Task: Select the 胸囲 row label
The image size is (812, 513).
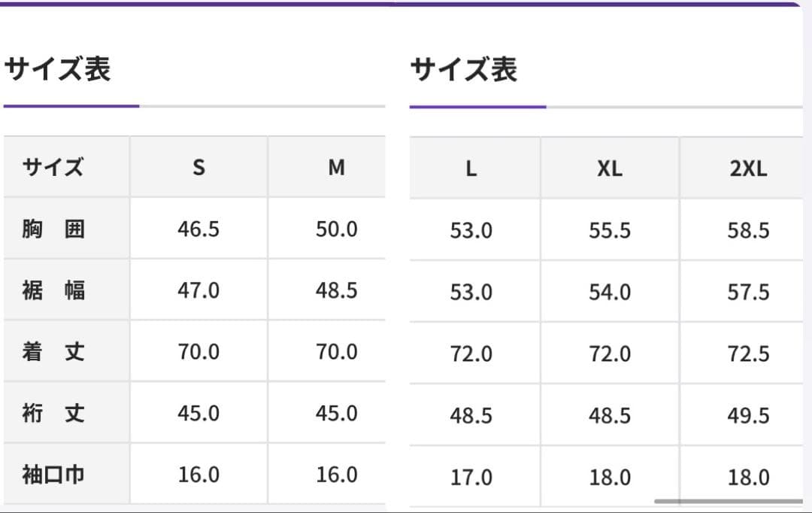Action: [x=53, y=229]
